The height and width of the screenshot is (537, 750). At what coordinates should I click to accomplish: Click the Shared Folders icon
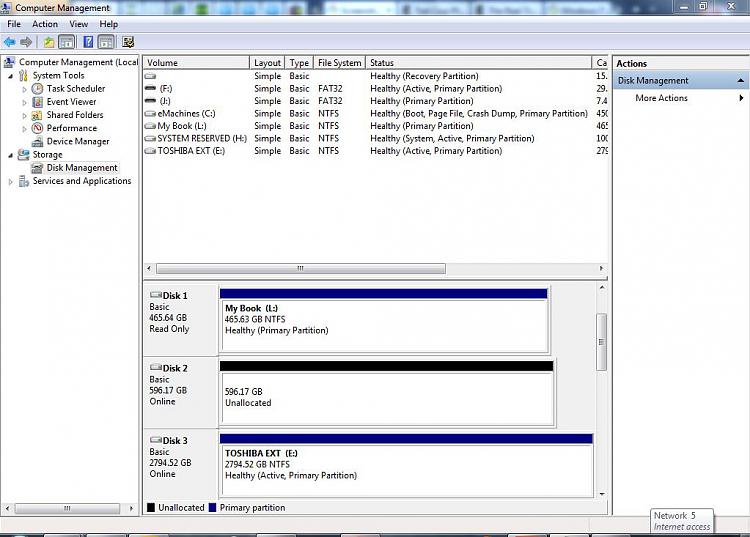pyautogui.click(x=37, y=115)
